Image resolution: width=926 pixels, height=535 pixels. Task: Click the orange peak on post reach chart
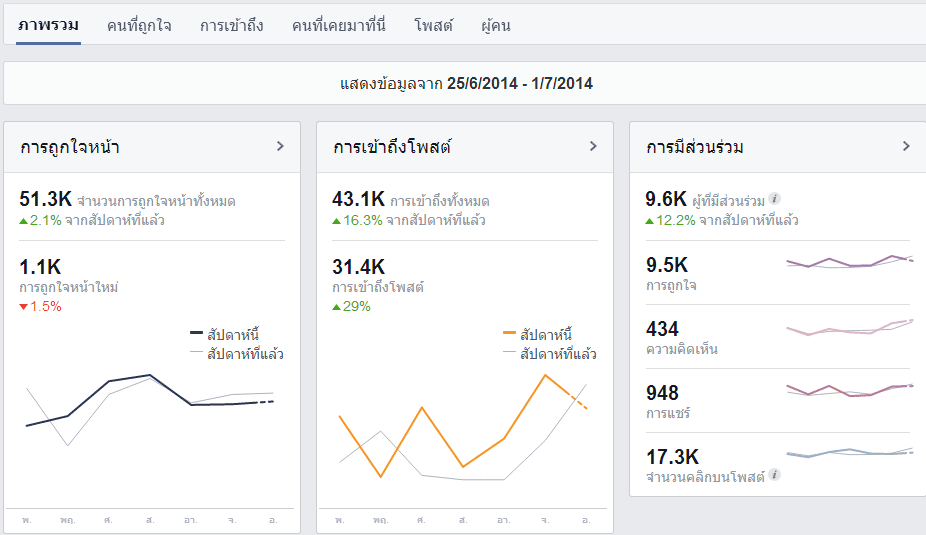[545, 375]
